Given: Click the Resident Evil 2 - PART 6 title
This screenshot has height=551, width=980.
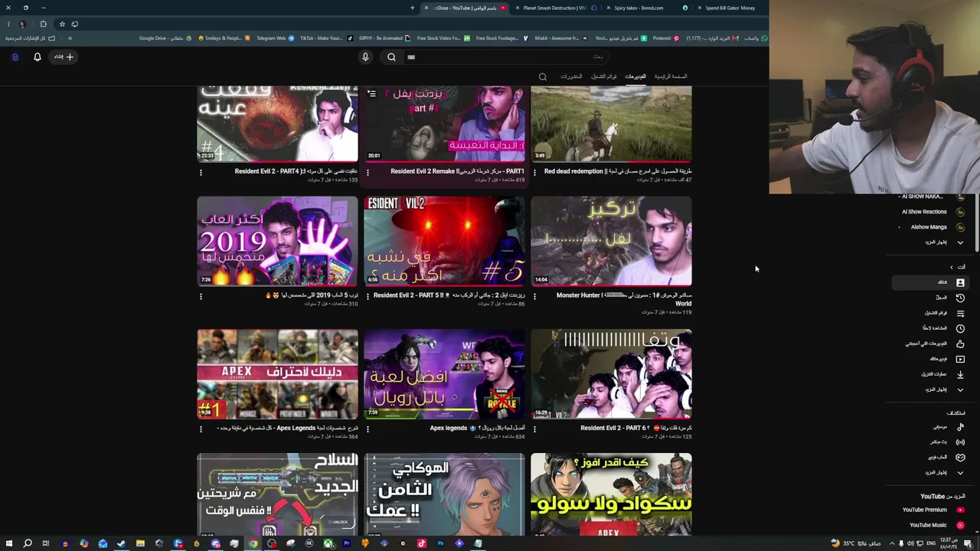Looking at the screenshot, I should 636,428.
